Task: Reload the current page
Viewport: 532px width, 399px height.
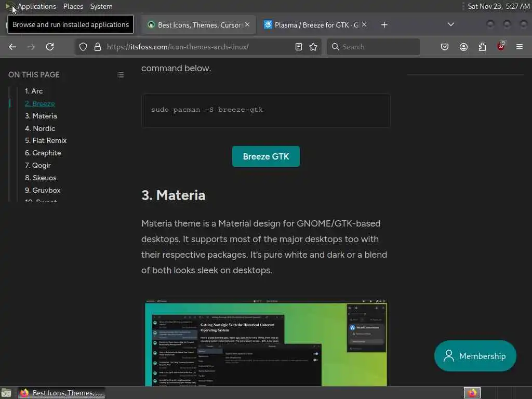Action: point(50,47)
